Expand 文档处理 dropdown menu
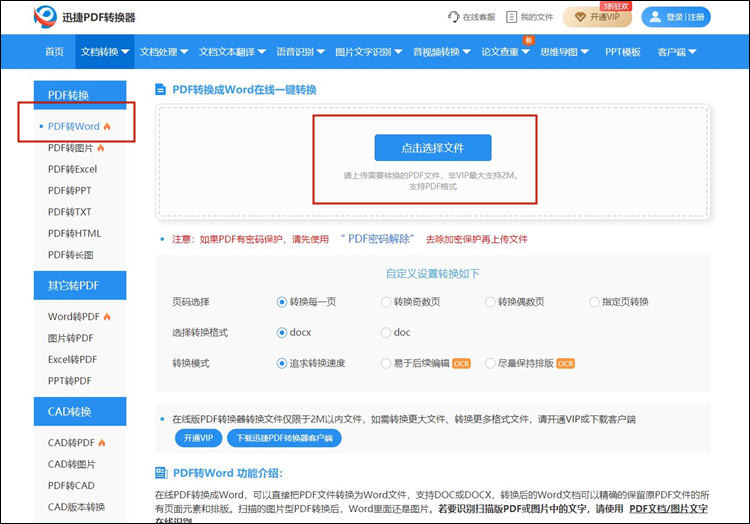 click(164, 52)
